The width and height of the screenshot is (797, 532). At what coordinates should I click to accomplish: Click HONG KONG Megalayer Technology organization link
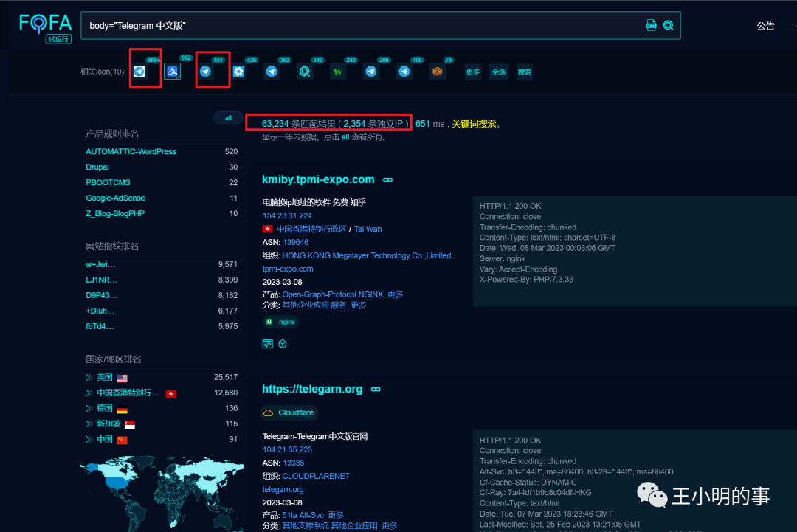[367, 255]
